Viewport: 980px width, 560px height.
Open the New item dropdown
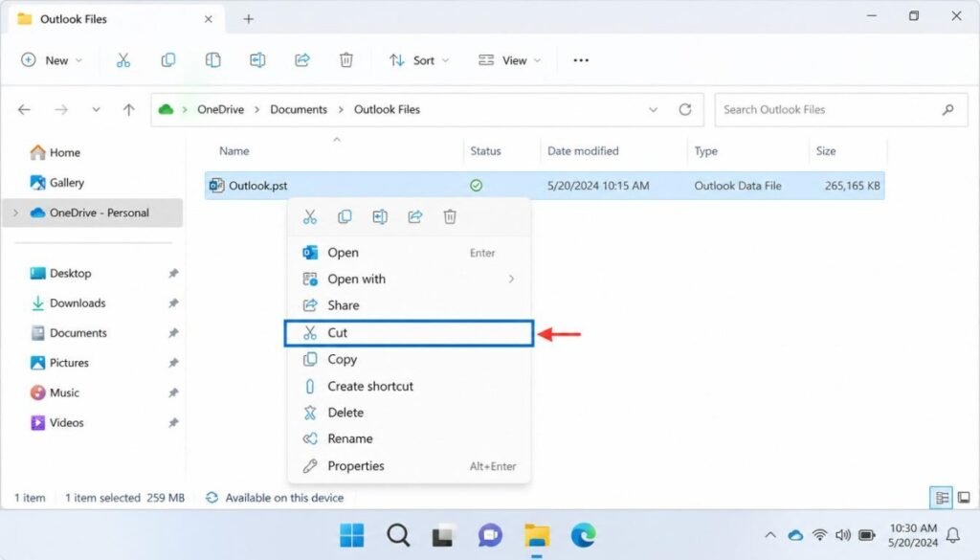click(52, 60)
